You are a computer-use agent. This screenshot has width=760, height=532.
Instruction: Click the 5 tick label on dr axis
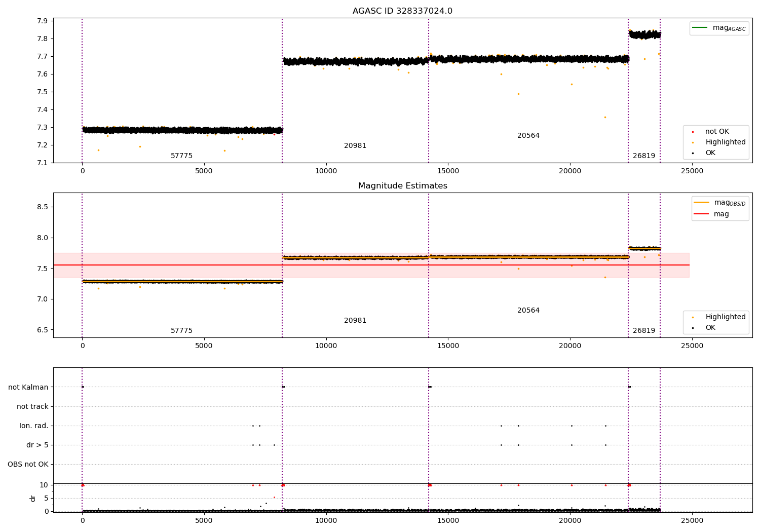[x=46, y=499]
